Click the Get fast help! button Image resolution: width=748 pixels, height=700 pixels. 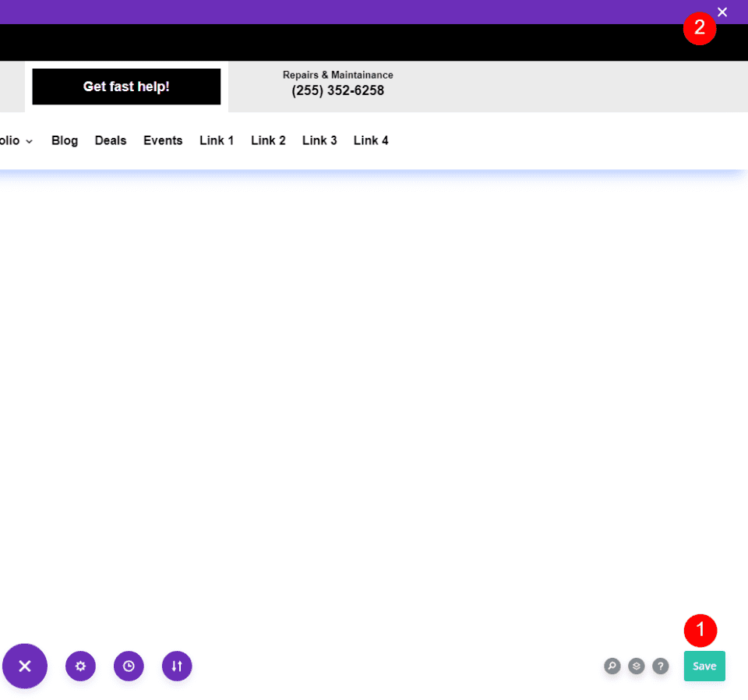click(x=126, y=87)
